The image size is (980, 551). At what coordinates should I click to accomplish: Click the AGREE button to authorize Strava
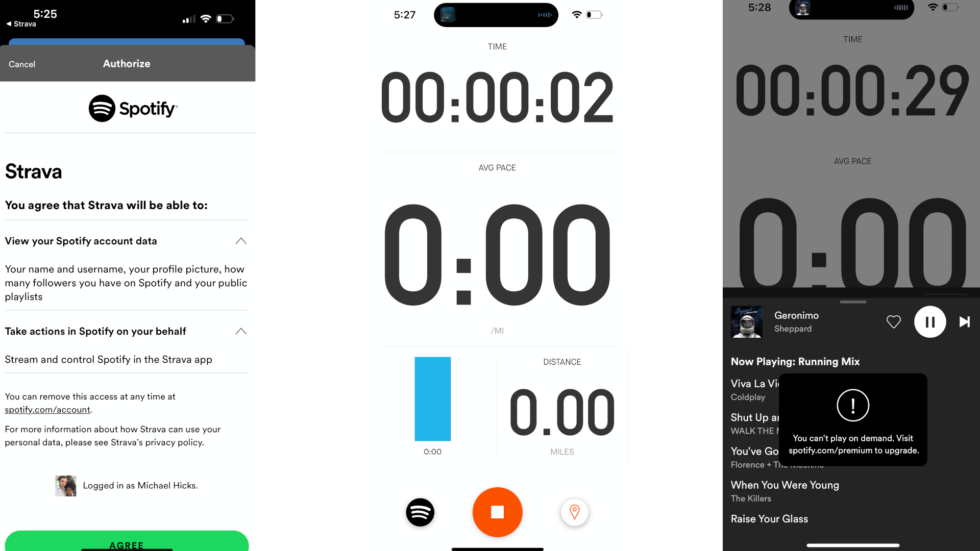(x=126, y=543)
